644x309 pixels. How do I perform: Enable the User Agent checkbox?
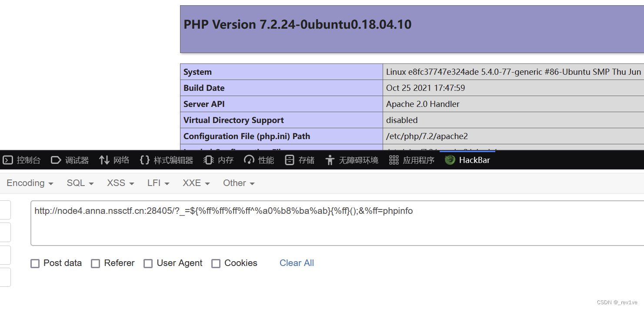coord(148,263)
